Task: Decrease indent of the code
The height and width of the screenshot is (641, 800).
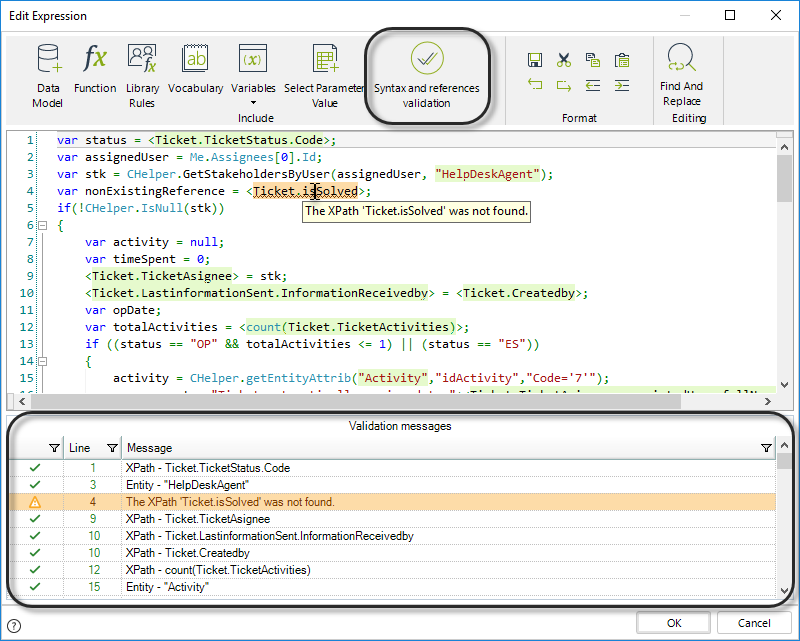Action: pyautogui.click(x=593, y=85)
